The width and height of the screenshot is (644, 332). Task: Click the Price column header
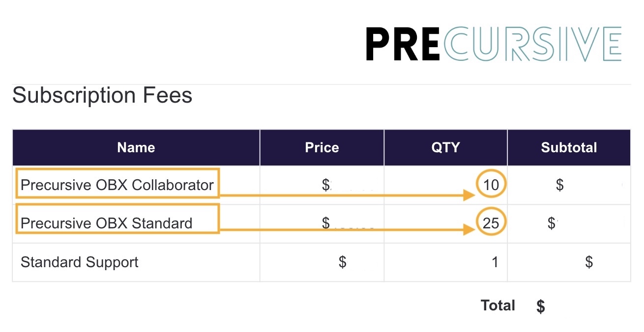322,147
